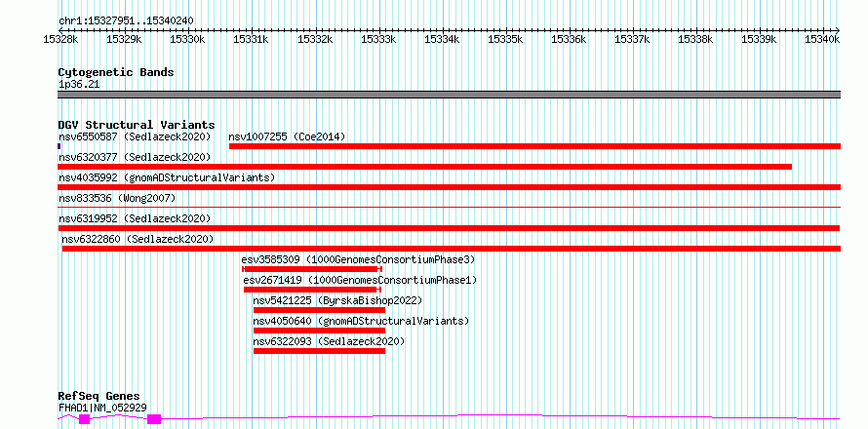Click the 15331k ruler tick label
This screenshot has height=429, width=868.
[x=252, y=39]
